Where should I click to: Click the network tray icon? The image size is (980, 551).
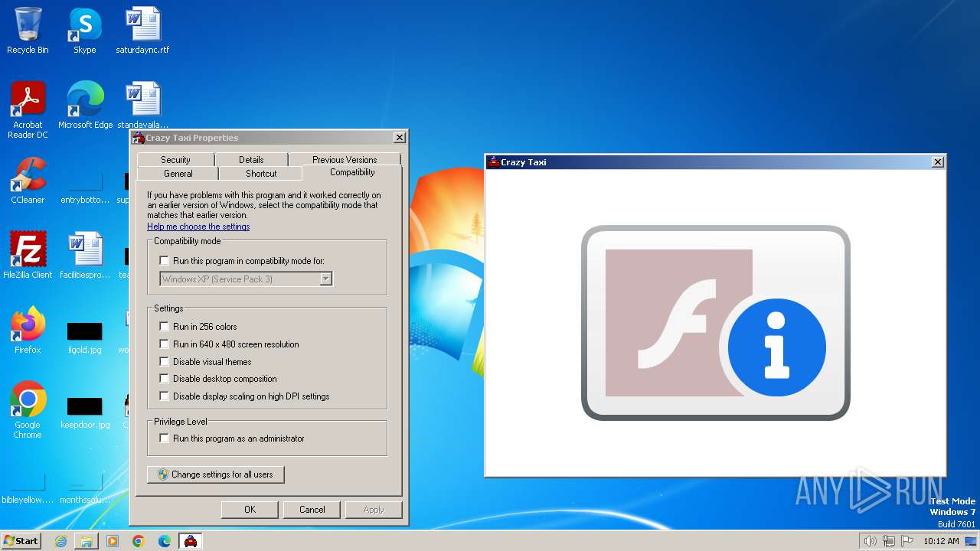(x=889, y=541)
